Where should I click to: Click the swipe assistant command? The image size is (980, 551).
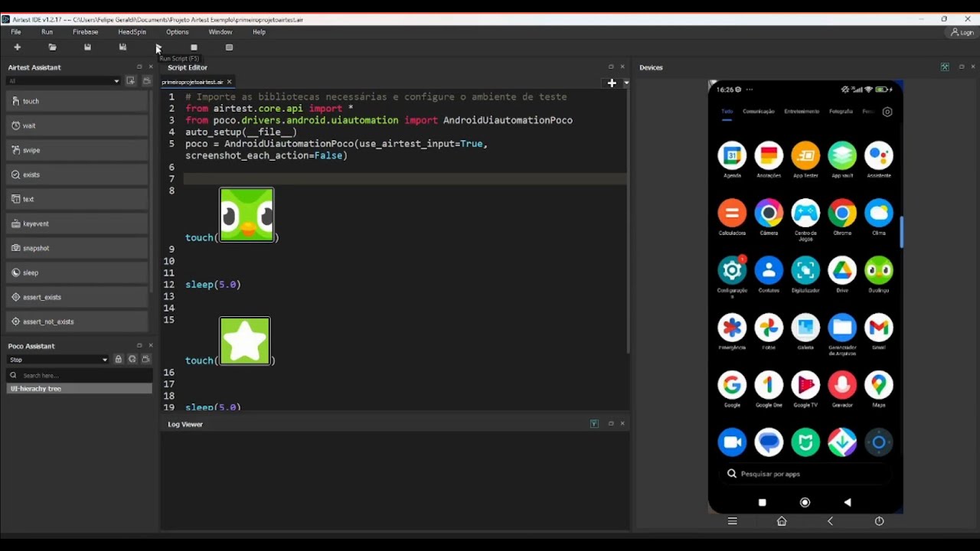coord(77,150)
